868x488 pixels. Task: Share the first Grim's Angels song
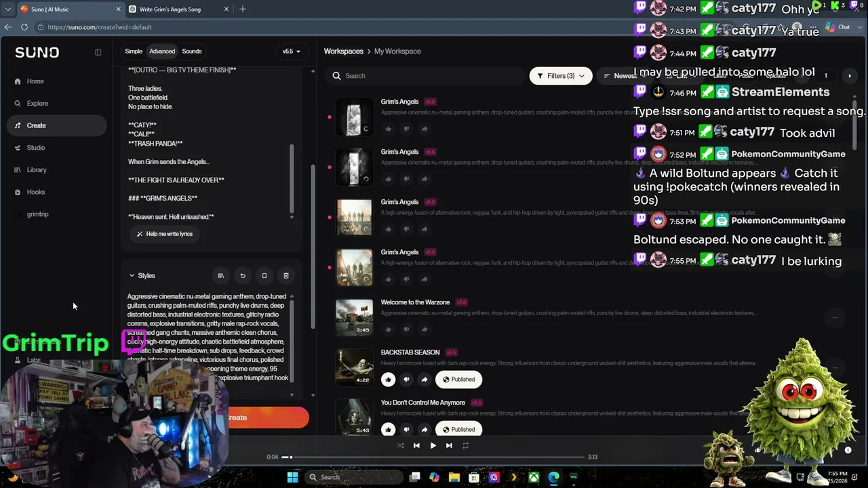[x=425, y=129]
